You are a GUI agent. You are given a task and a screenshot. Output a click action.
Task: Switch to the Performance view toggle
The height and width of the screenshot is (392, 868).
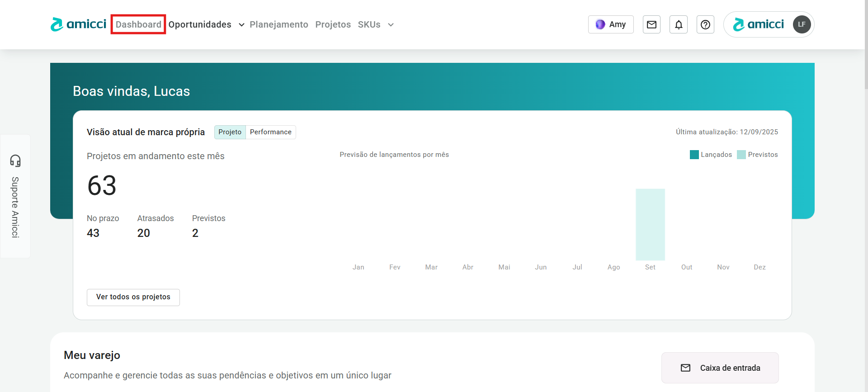click(270, 132)
